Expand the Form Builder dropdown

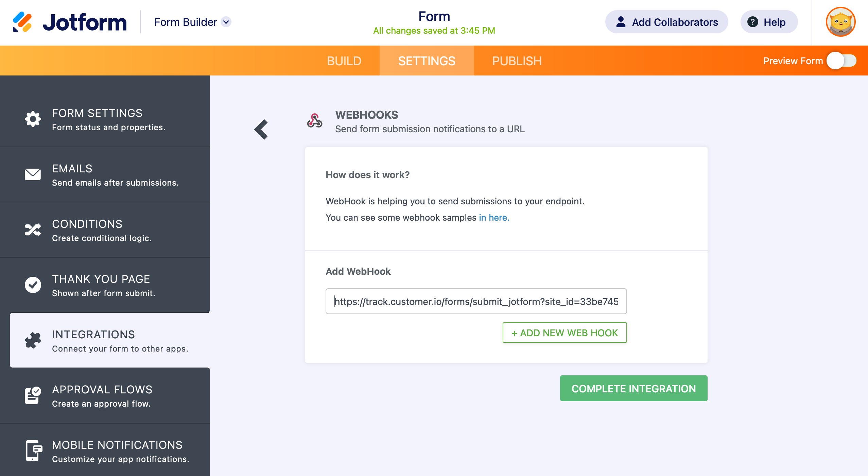coord(226,22)
